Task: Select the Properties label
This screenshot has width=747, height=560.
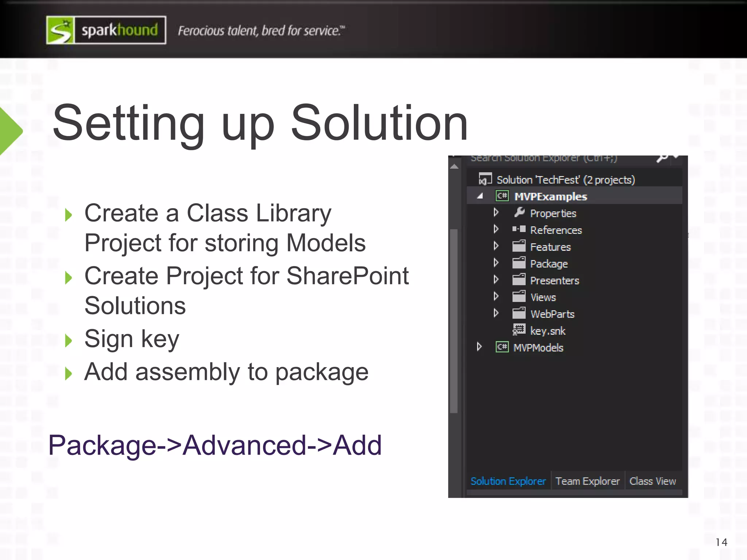Action: tap(553, 213)
